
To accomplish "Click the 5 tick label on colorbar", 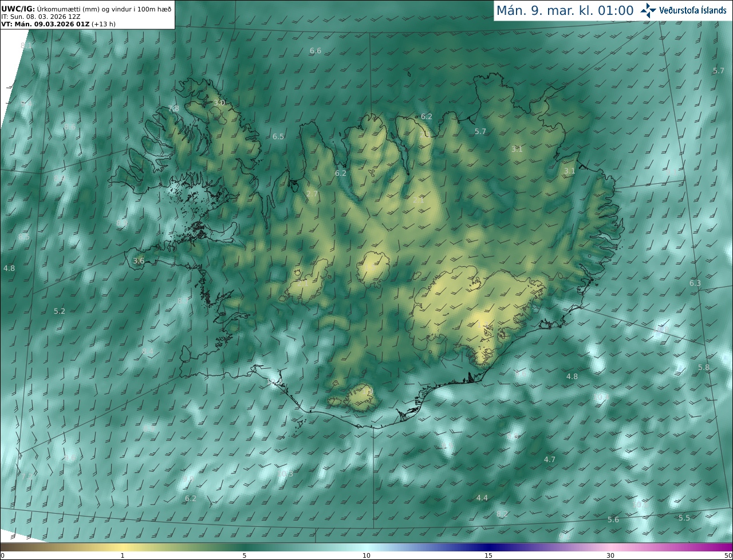I will point(245,555).
